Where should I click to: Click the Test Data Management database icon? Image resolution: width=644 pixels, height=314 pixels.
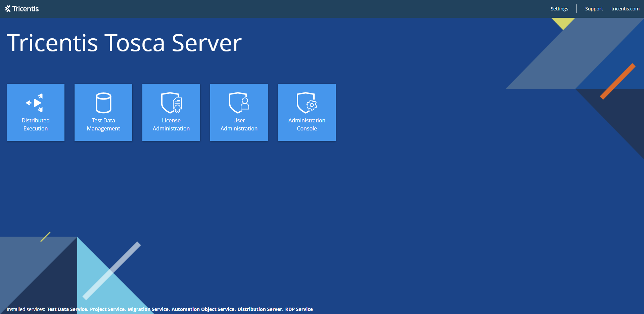[x=103, y=103]
